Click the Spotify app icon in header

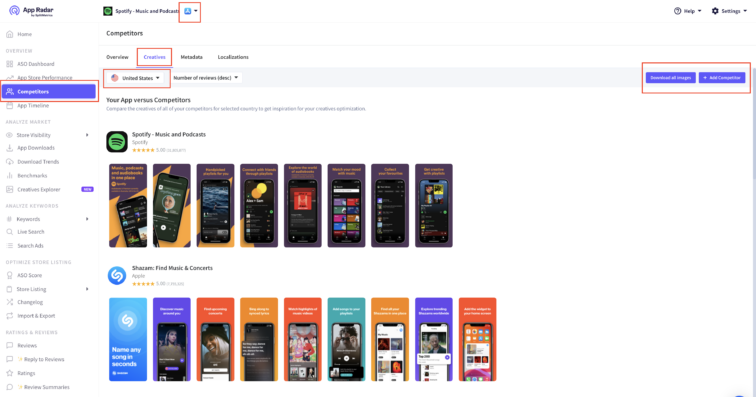coord(108,11)
